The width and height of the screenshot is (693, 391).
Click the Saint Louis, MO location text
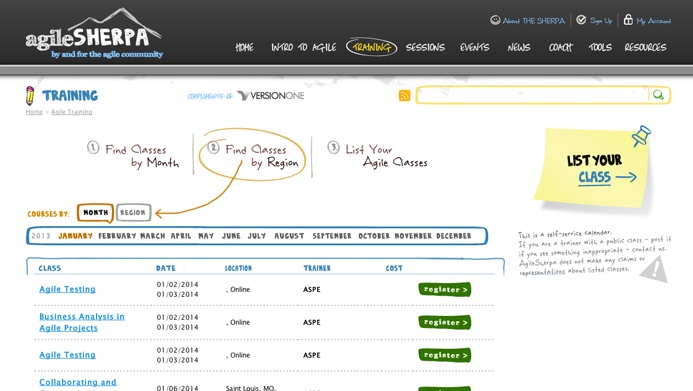251,388
